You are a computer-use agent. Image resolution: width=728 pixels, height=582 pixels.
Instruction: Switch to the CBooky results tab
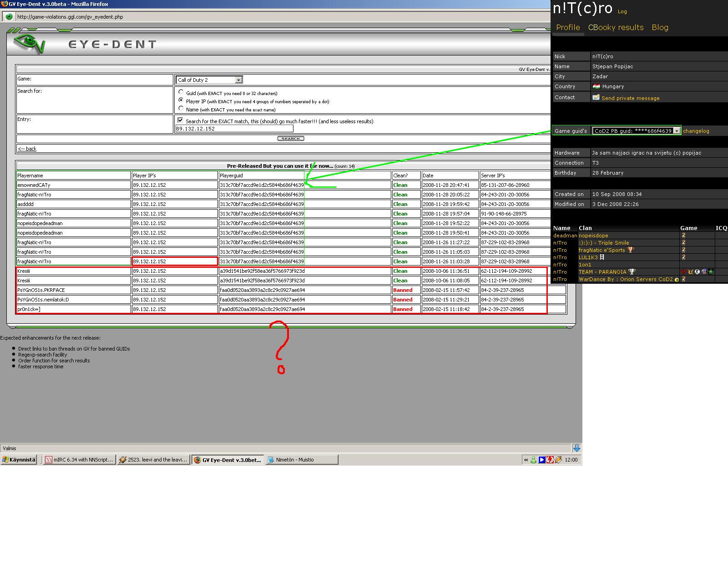point(616,27)
